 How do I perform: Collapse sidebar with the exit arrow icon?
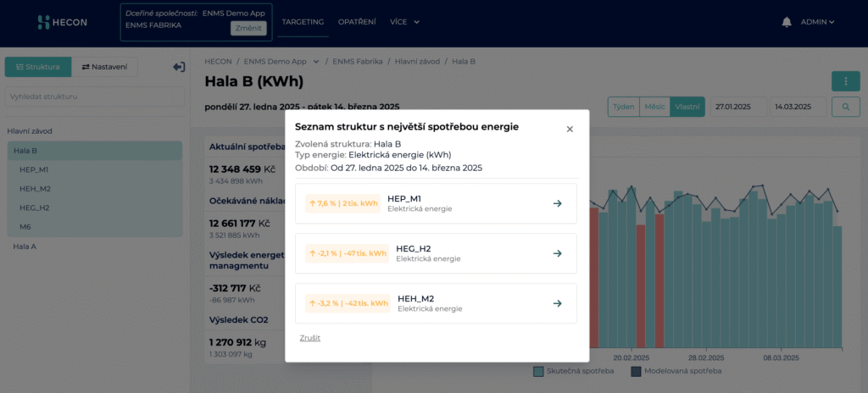pyautogui.click(x=179, y=67)
